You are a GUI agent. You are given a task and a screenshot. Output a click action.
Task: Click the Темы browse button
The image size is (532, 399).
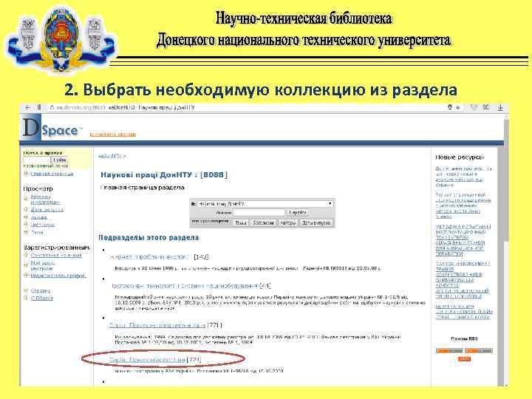point(241,222)
